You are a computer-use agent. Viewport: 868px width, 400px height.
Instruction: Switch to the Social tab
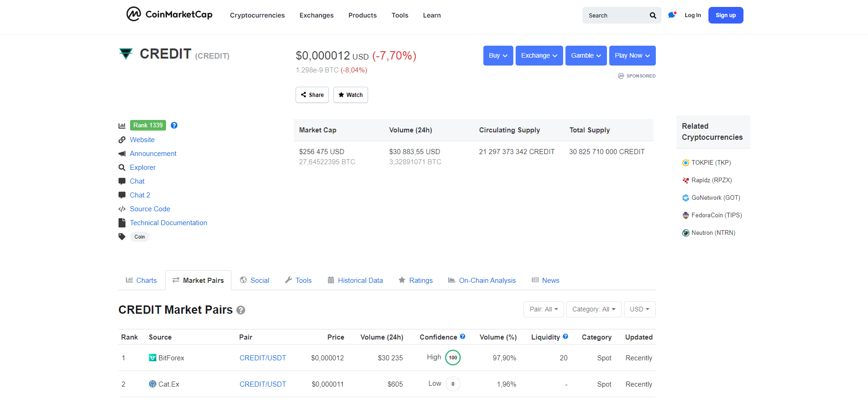255,281
